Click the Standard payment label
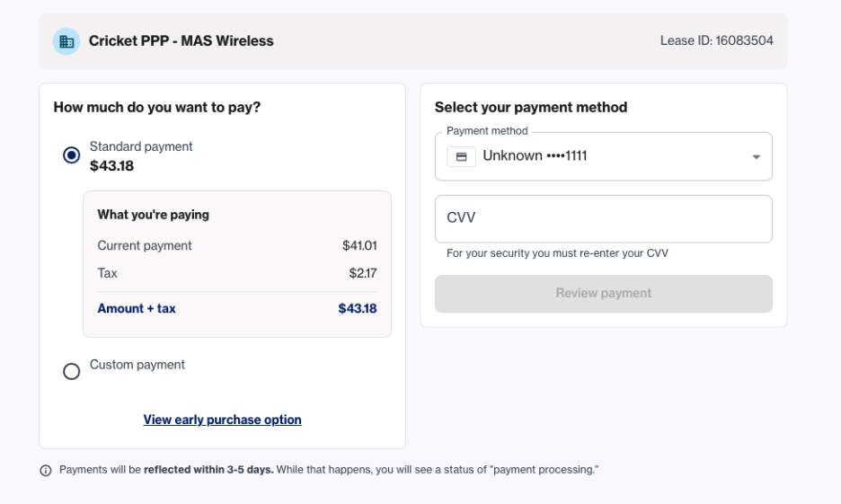This screenshot has width=841, height=504. pos(141,146)
